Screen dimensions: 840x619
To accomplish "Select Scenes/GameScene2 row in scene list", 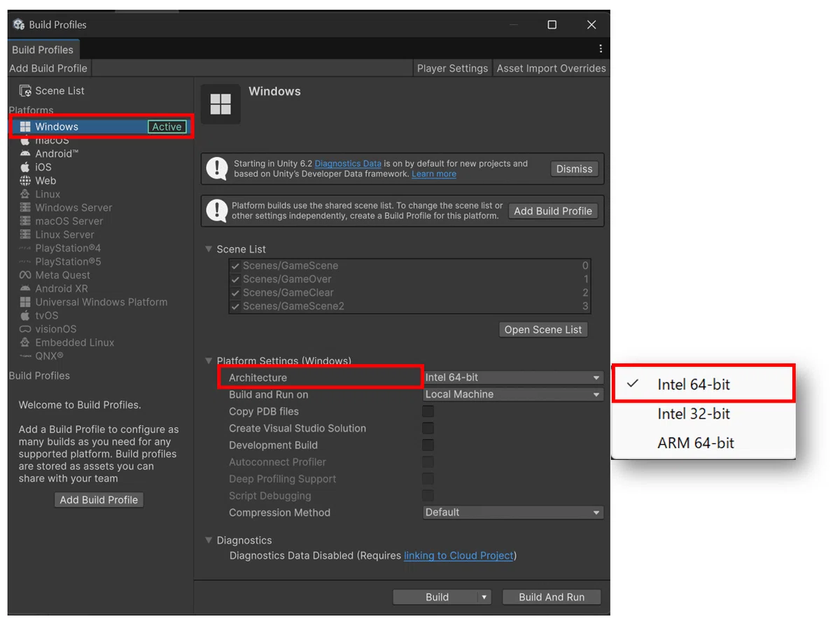I will pos(409,306).
